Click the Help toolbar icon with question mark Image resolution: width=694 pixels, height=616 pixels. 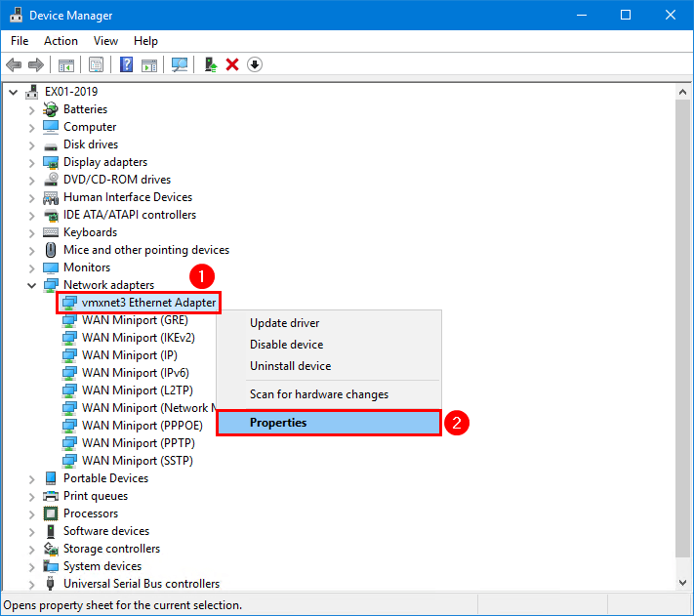(126, 64)
